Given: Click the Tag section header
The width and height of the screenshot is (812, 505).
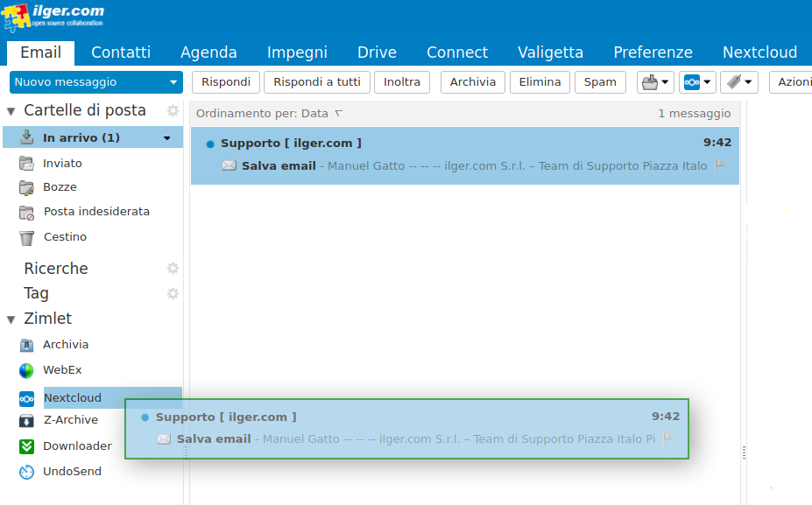Looking at the screenshot, I should click(x=36, y=293).
